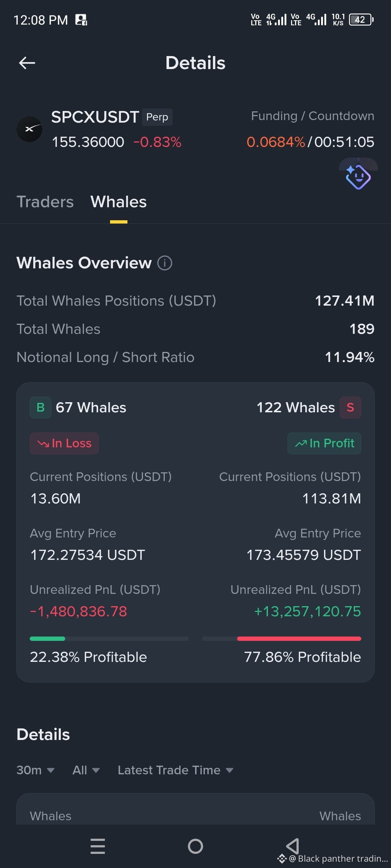This screenshot has width=391, height=868.
Task: Tap the In Loss label
Action: click(64, 443)
